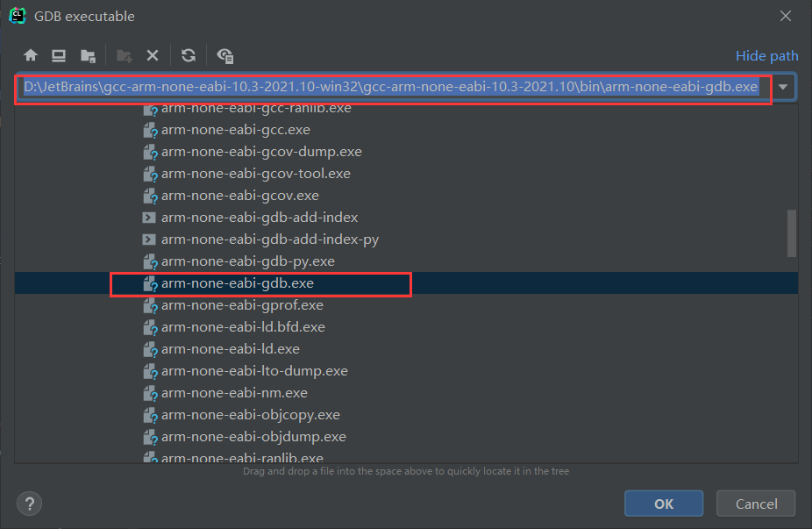The image size is (812, 529).
Task: Select arm-none-eabi-ld.bfd.exe file name
Action: pos(243,327)
